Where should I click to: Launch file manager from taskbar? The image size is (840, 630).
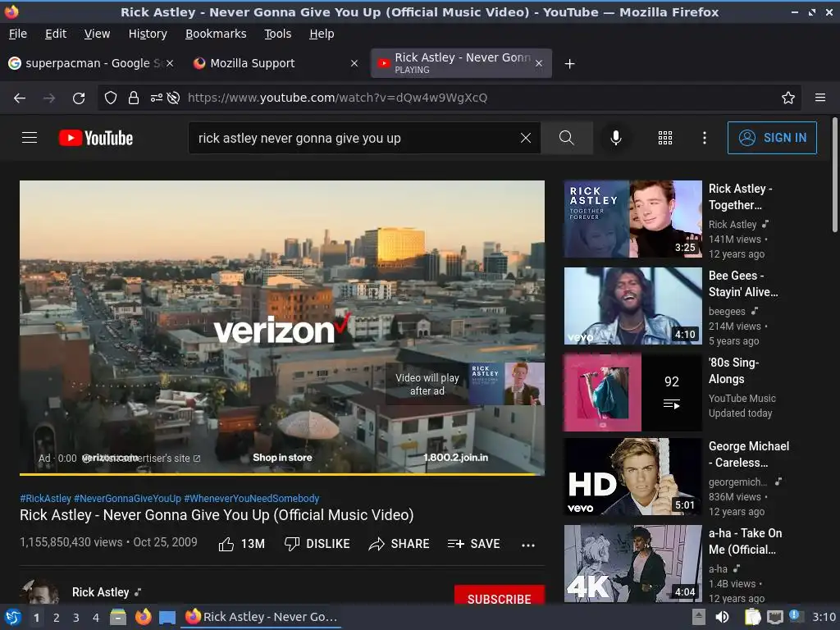click(118, 617)
